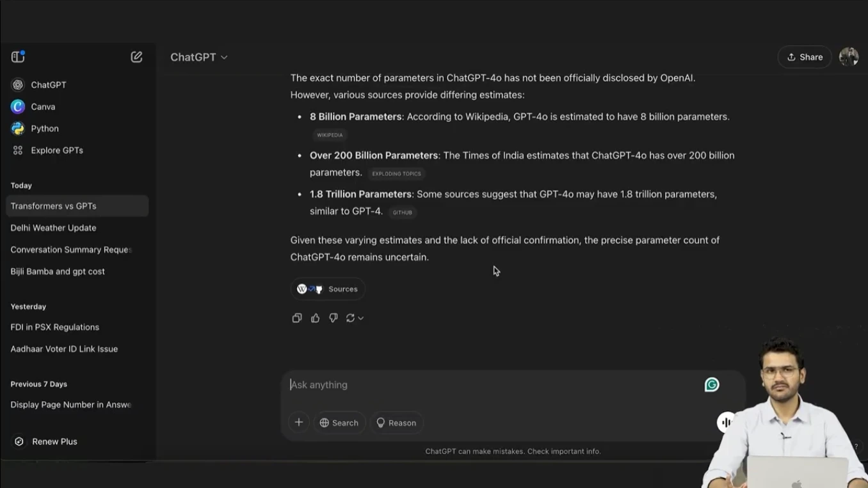Start a new chat with compose icon
The width and height of the screenshot is (868, 488).
coord(136,57)
